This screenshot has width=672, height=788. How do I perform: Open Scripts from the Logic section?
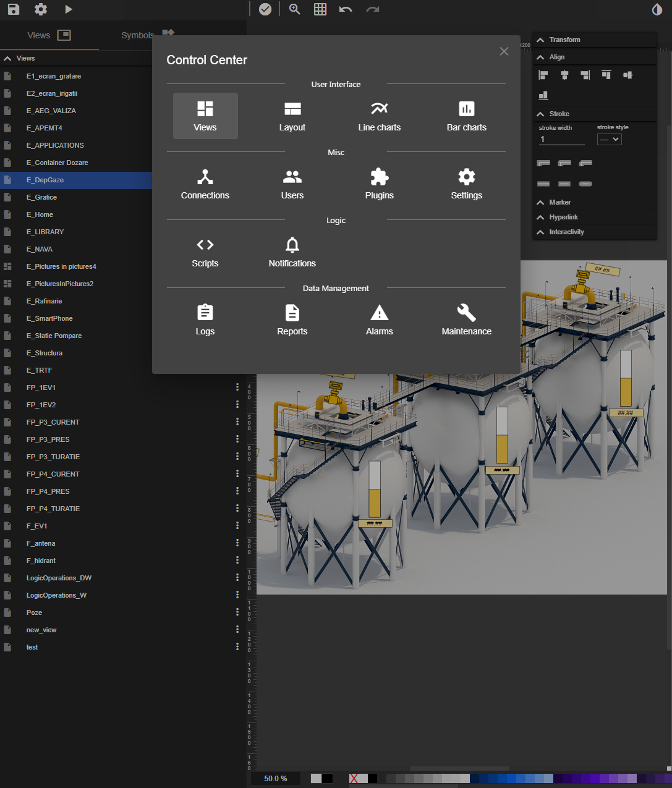(x=205, y=252)
